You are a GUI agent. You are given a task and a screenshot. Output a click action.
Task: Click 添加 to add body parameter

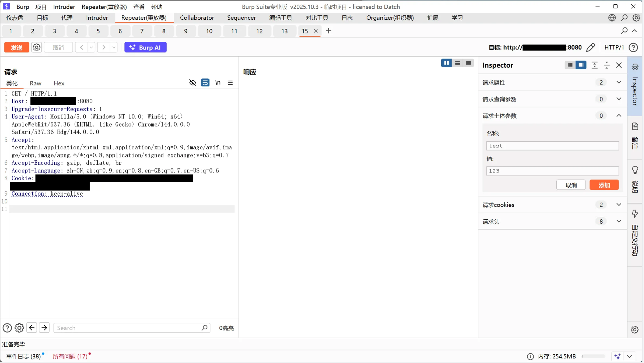(x=604, y=185)
